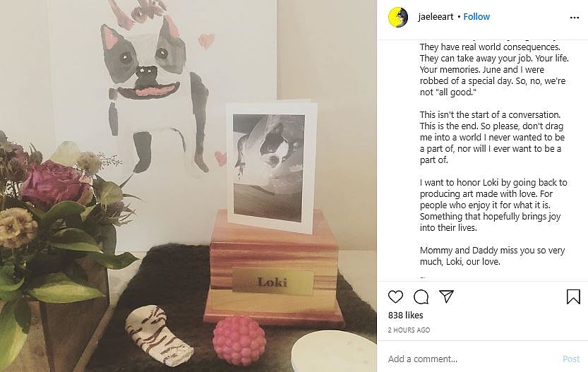Like the post with the heart icon

pos(395,296)
